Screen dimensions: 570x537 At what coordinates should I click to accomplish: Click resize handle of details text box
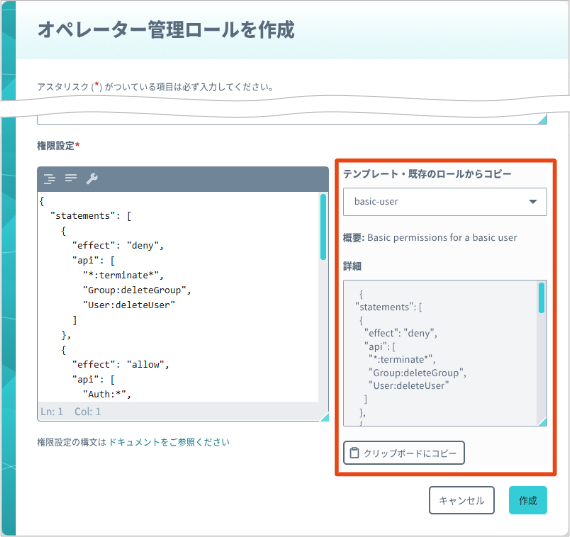(542, 421)
